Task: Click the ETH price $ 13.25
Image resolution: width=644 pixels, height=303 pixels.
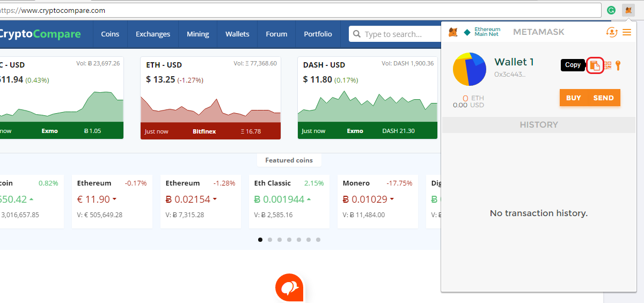Action: 160,79
